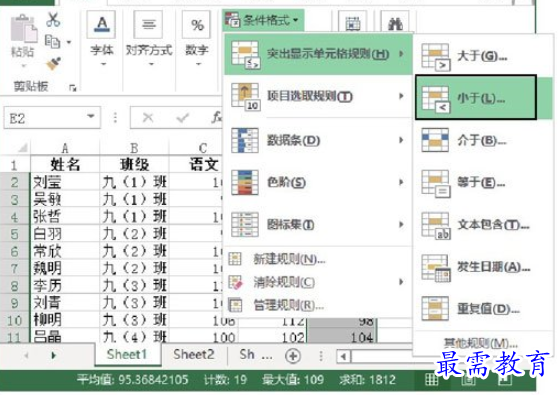
Task: Switch to the truncated Sh... sheet tab
Action: (255, 354)
